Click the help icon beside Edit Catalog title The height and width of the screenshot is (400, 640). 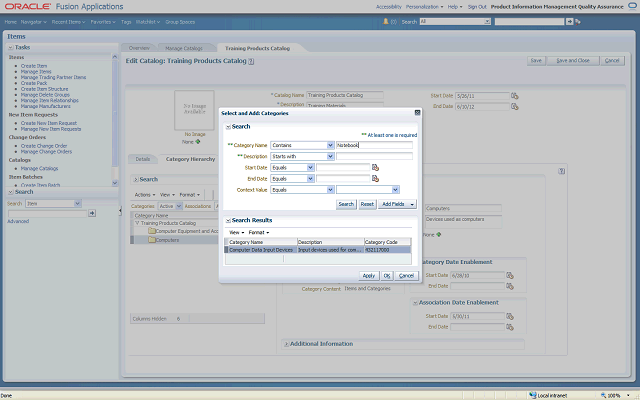click(x=251, y=61)
